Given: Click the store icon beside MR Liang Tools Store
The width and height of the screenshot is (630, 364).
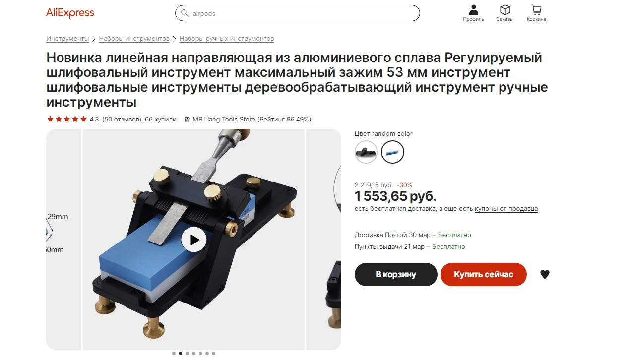Looking at the screenshot, I should 187,120.
